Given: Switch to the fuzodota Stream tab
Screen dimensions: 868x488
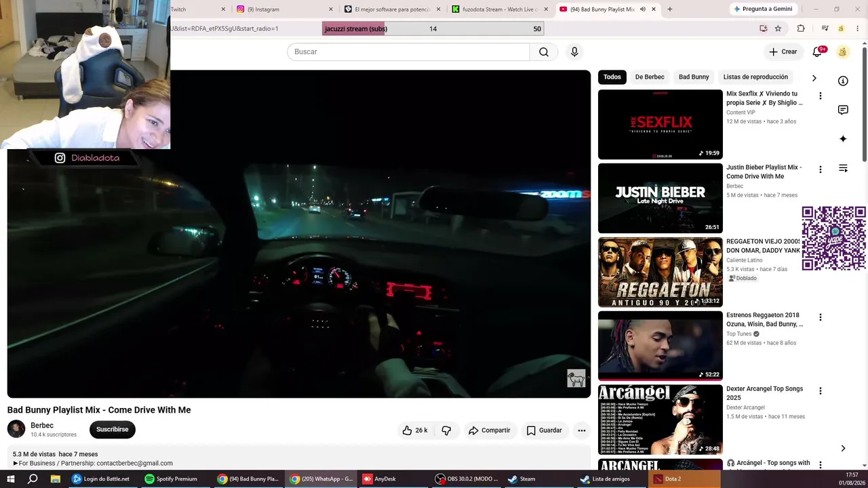Looking at the screenshot, I should pos(500,9).
